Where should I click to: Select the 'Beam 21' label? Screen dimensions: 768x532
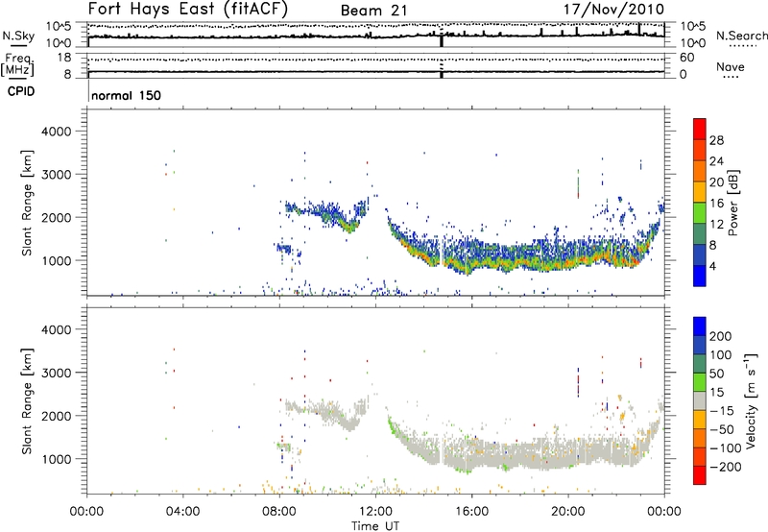(373, 11)
